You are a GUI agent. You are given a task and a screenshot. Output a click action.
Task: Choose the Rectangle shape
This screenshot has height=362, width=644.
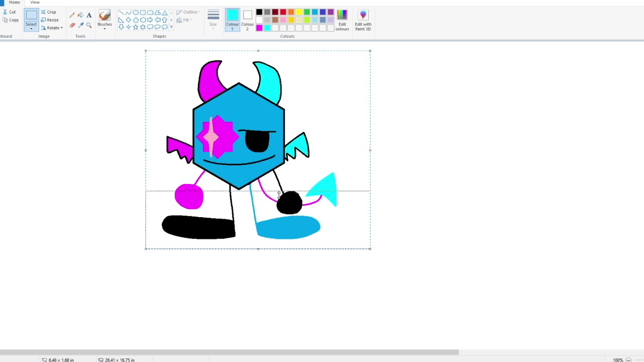tap(143, 13)
